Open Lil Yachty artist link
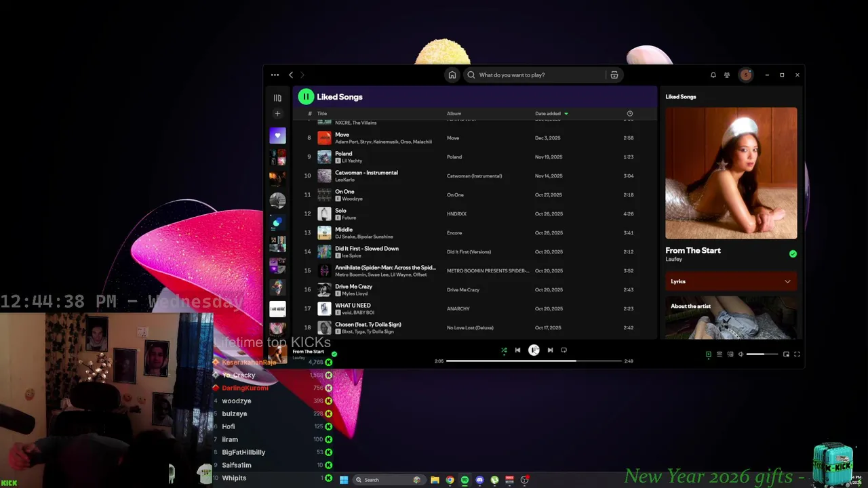This screenshot has height=488, width=868. [x=352, y=161]
